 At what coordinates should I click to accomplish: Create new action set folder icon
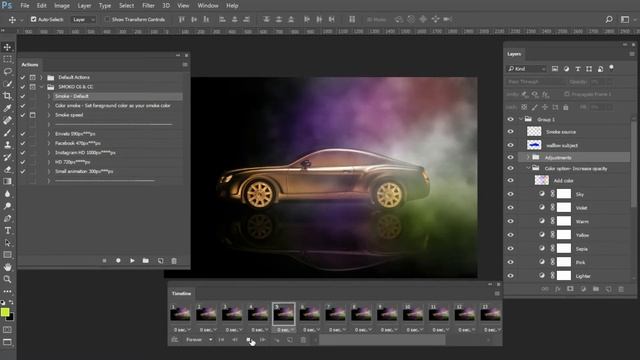(146, 260)
